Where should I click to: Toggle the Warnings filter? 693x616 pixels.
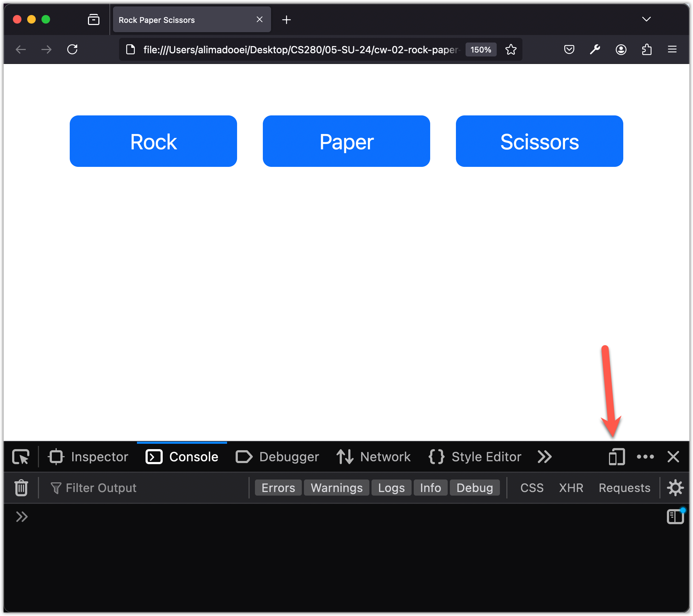coord(336,488)
